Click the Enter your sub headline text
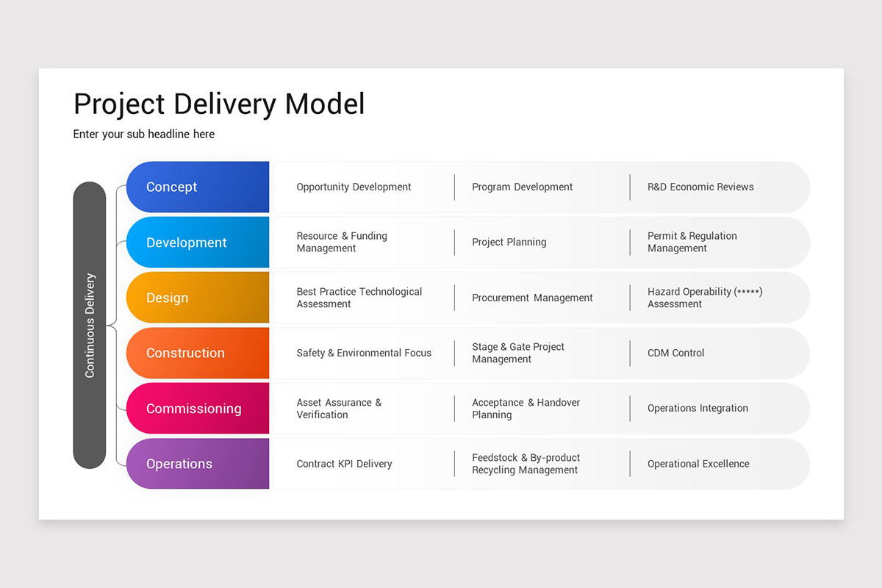Viewport: 882px width, 588px height. coord(143,134)
